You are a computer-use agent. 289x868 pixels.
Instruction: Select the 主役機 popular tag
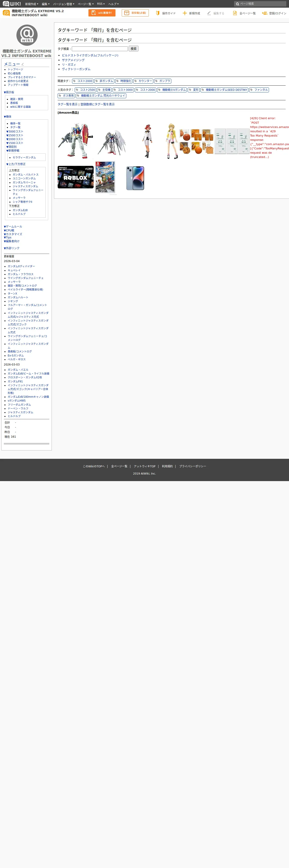104,90
